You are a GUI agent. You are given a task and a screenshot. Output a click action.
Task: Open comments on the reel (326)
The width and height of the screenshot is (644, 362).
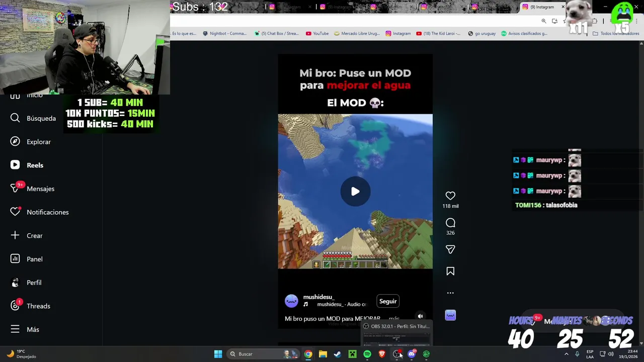(450, 223)
